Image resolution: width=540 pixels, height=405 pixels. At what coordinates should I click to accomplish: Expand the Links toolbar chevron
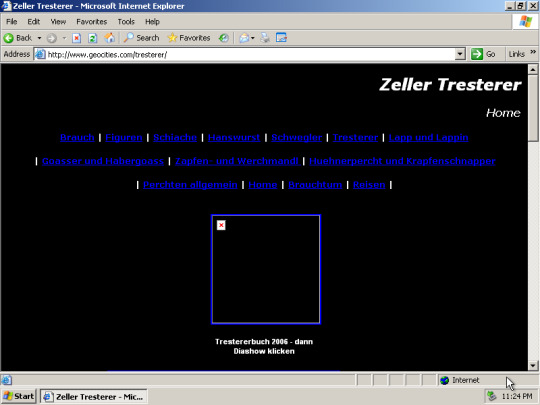click(x=533, y=52)
